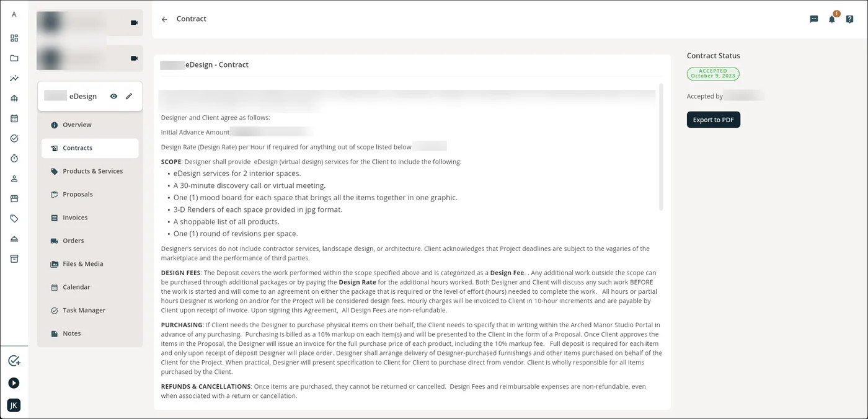Preview the eDesign project using the eye icon
Image resolution: width=868 pixels, height=419 pixels.
click(x=113, y=96)
